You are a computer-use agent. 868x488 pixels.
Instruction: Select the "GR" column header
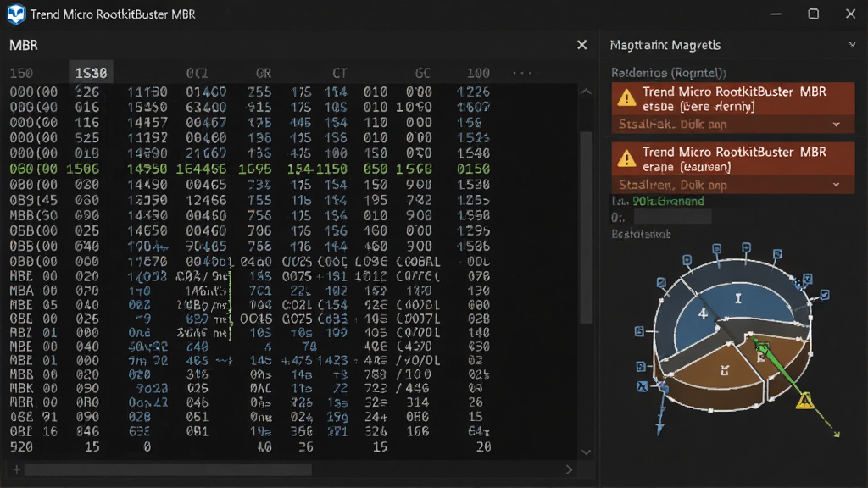tap(264, 73)
